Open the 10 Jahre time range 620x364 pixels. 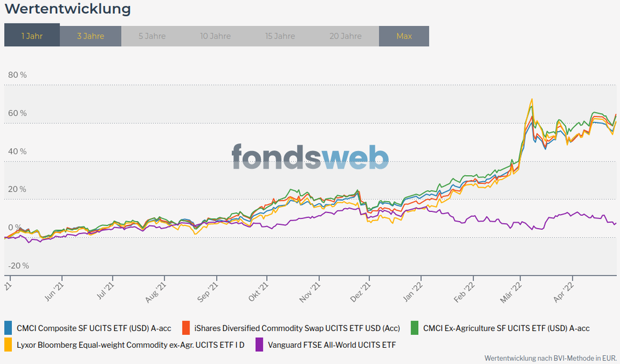(x=215, y=36)
